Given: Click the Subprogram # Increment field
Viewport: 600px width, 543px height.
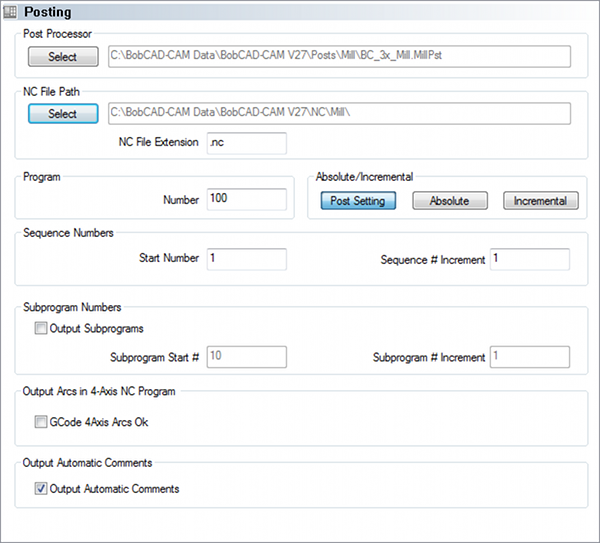Looking at the screenshot, I should coord(529,357).
